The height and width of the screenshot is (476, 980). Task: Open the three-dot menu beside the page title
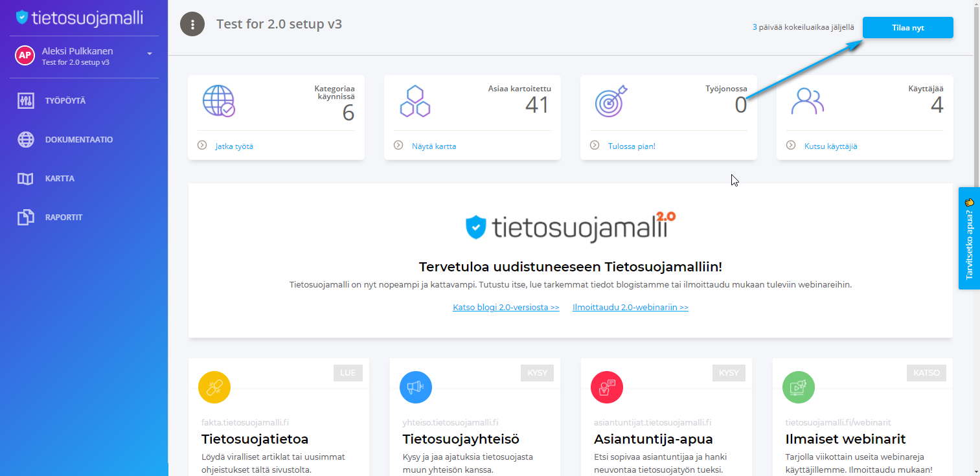click(192, 25)
